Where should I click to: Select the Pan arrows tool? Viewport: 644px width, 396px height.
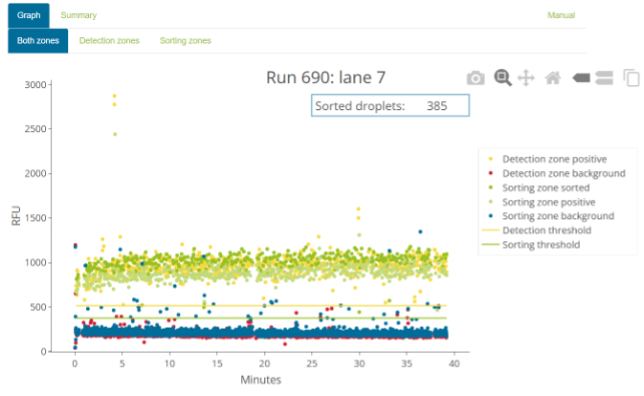526,78
